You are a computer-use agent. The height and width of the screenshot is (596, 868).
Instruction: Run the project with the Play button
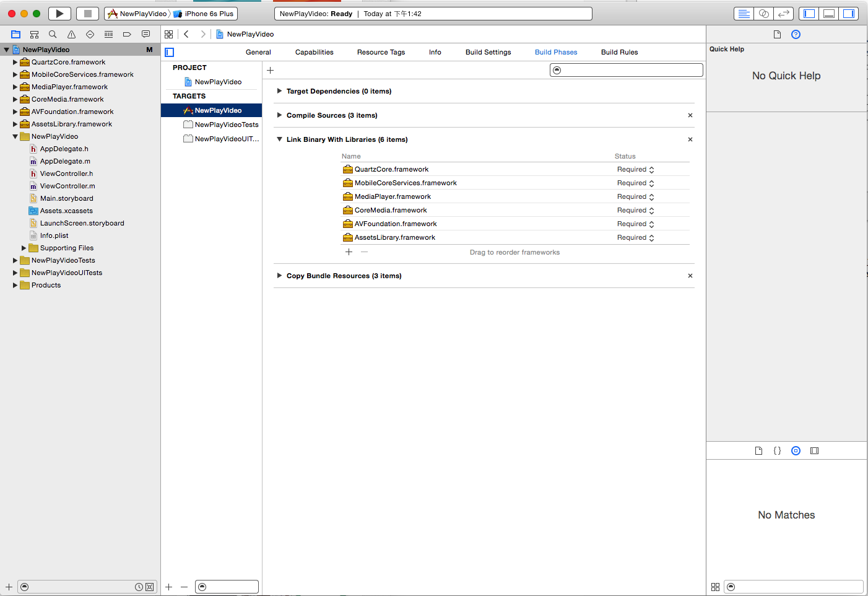click(59, 14)
